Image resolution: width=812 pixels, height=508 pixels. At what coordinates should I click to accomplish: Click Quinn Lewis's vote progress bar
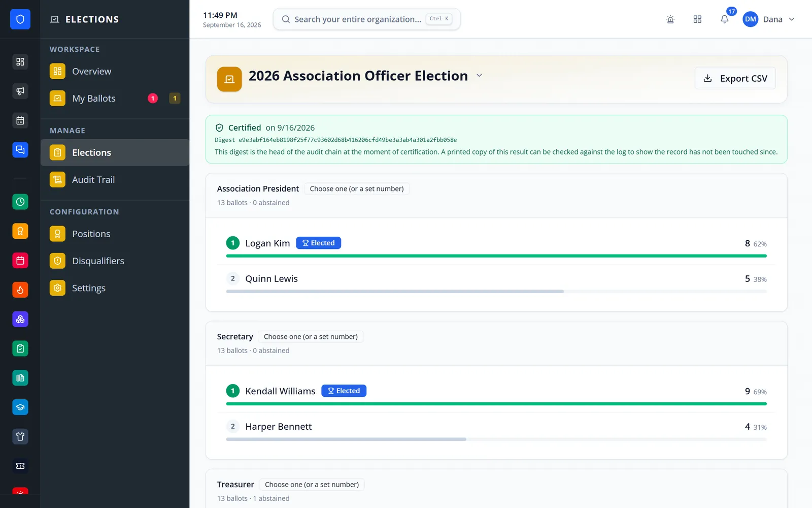pos(496,292)
